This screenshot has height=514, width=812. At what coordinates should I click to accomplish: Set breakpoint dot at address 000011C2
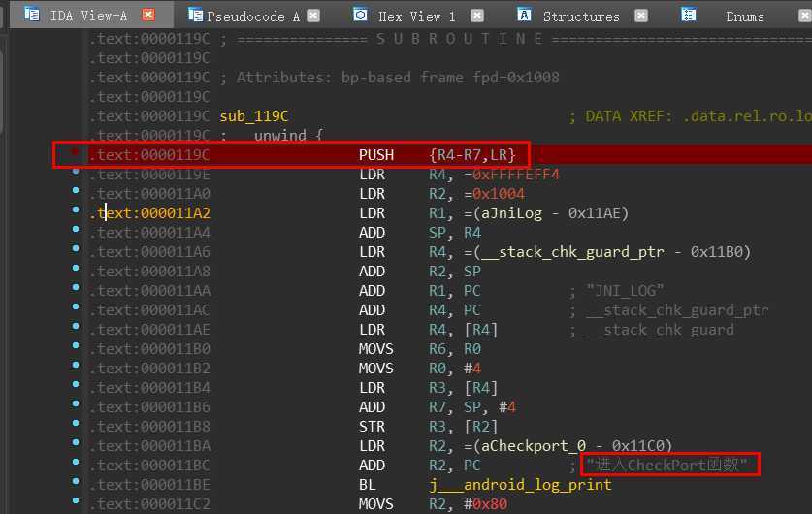[76, 500]
